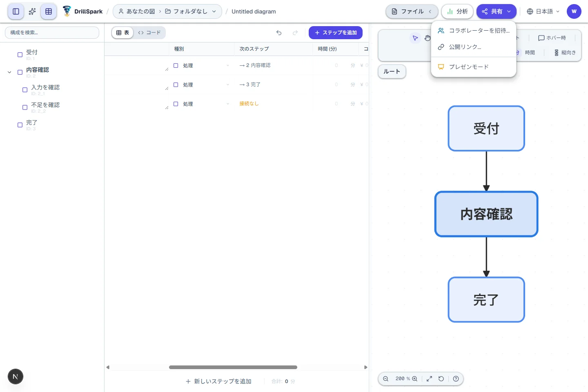Redo the last action
This screenshot has width=588, height=392.
[295, 33]
